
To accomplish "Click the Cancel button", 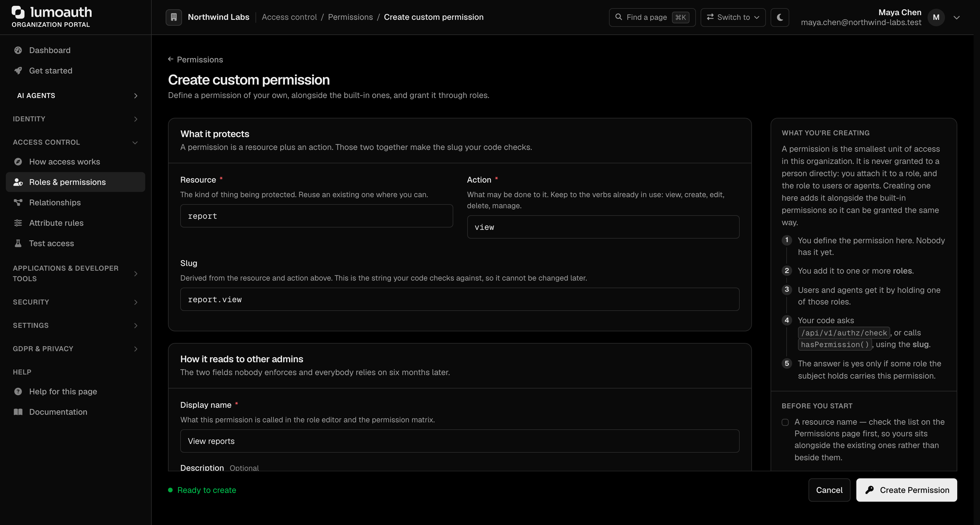I will click(829, 490).
